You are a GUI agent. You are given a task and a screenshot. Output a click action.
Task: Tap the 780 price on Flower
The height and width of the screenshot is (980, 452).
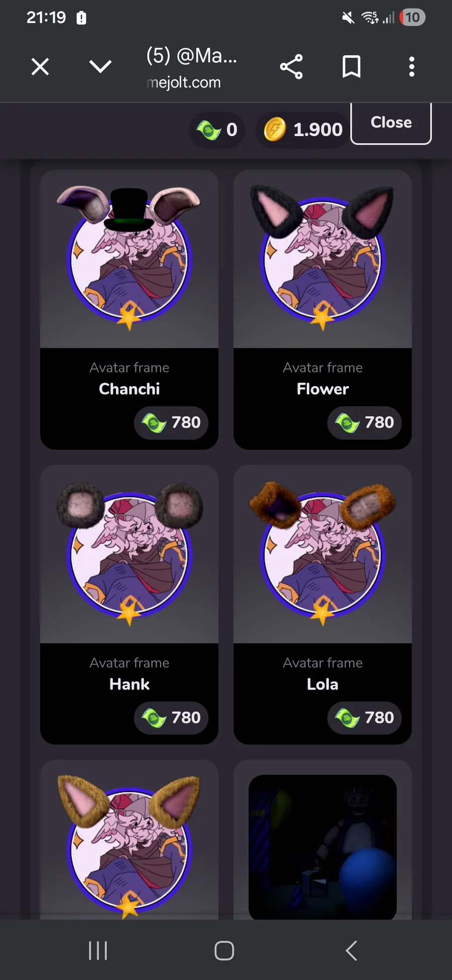point(364,423)
